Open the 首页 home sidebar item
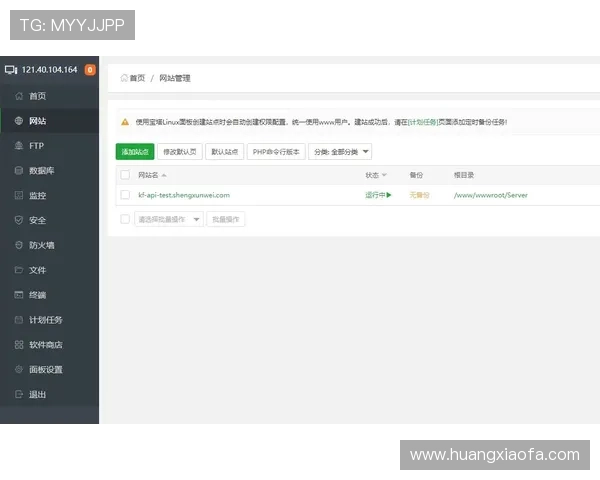 [50, 96]
